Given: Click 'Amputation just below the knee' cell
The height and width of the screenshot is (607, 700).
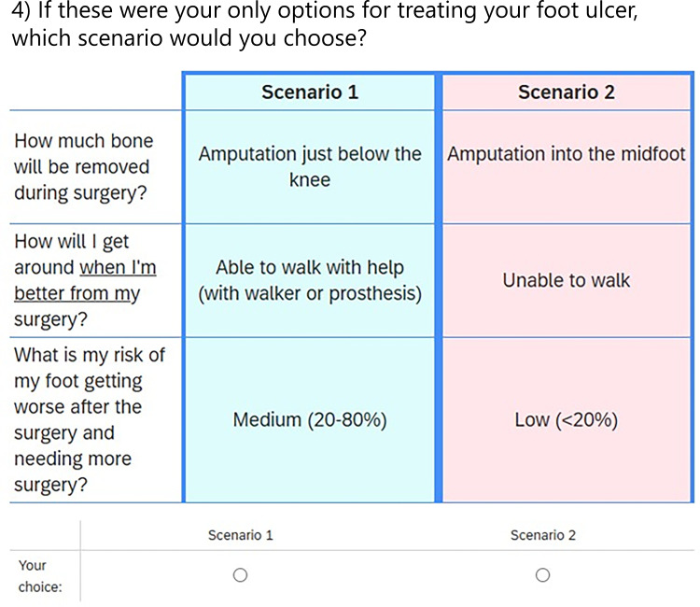Looking at the screenshot, I should click(x=310, y=166).
